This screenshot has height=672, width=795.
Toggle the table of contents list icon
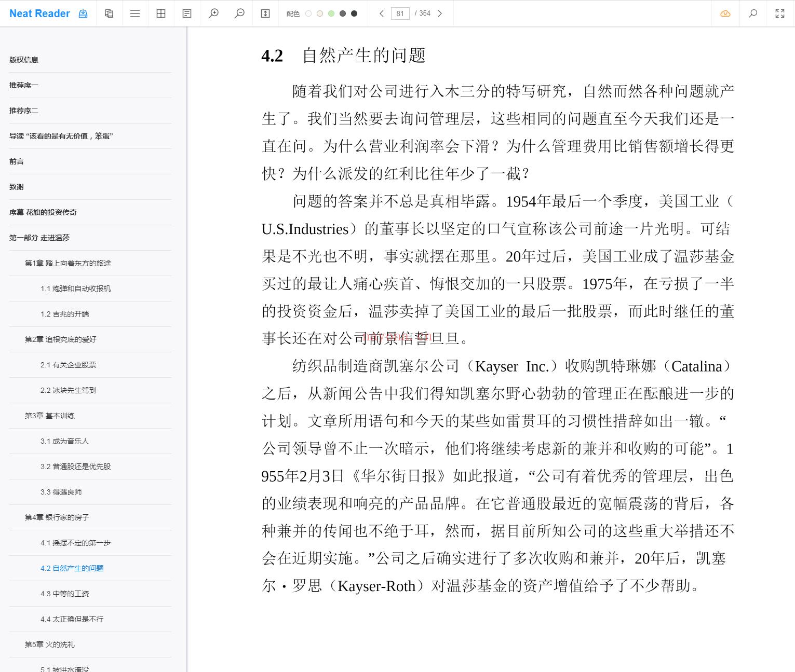135,13
